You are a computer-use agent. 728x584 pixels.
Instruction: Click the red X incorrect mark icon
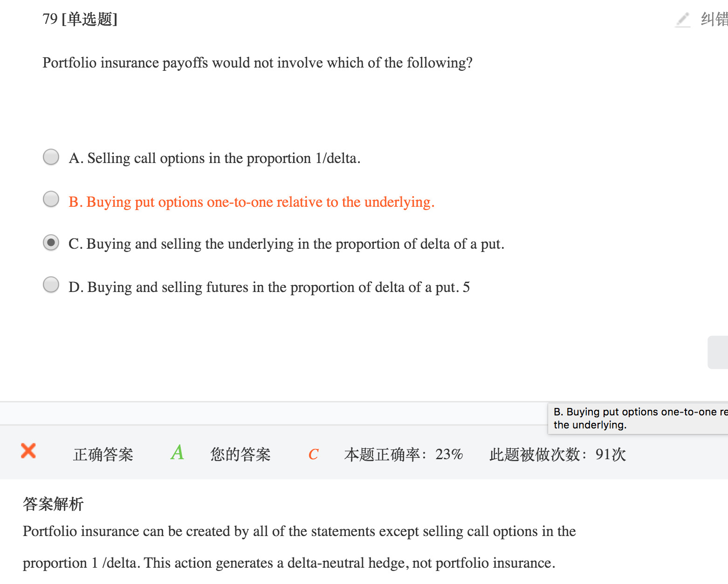[x=28, y=451]
